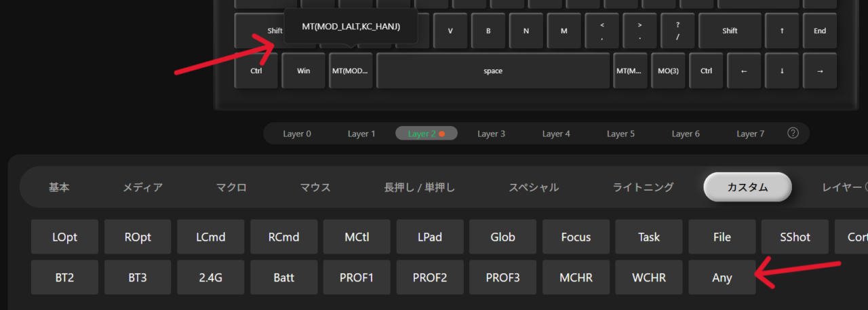
Task: Select the MT(M... key right of space
Action: (631, 71)
